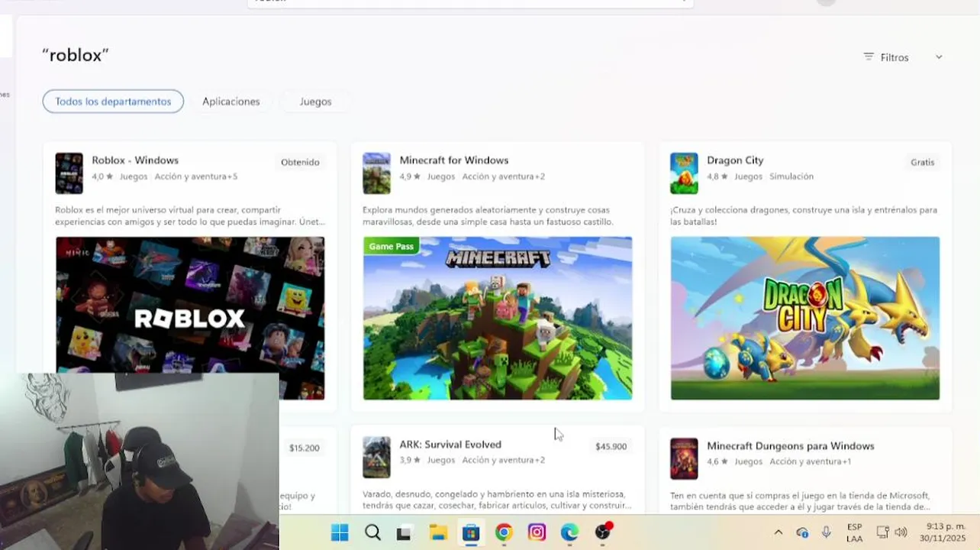Open the Dragon City banner image

805,318
